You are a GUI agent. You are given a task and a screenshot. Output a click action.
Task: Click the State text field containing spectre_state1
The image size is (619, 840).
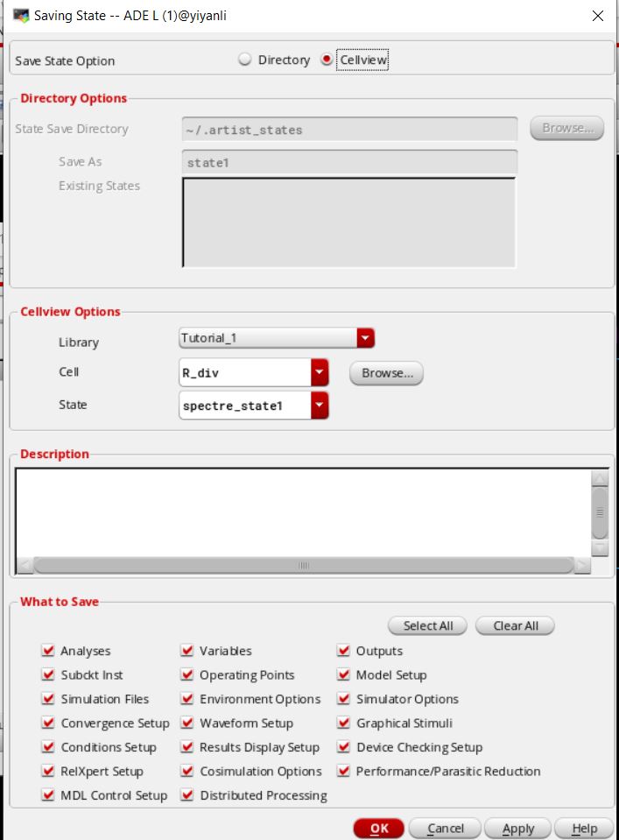[245, 406]
